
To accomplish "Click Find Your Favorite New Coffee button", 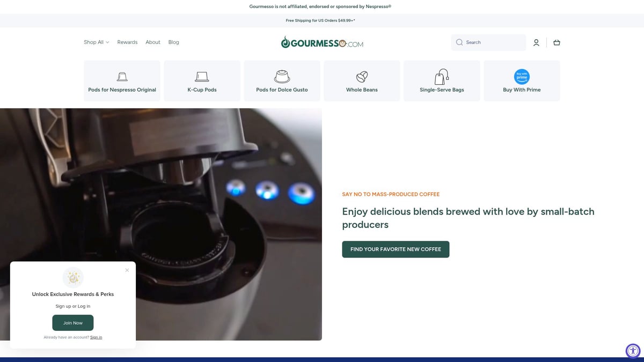I will 396,249.
